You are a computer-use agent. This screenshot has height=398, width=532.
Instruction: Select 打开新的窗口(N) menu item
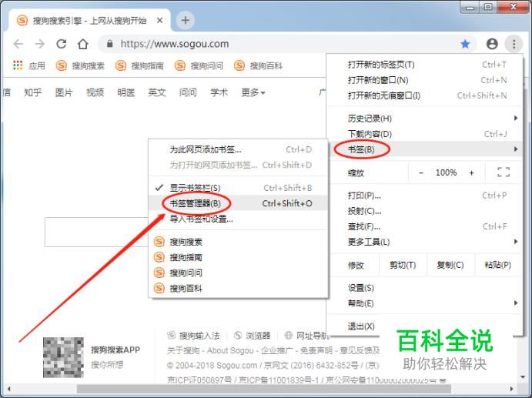[x=424, y=80]
